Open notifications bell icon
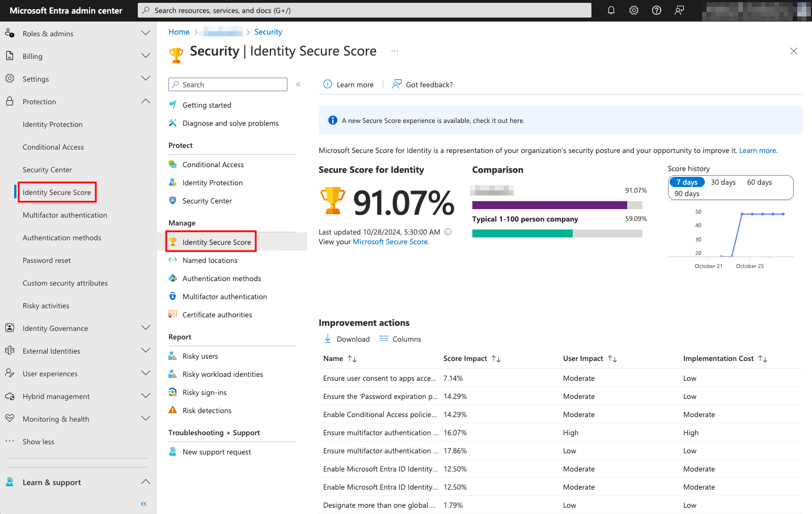This screenshot has height=514, width=812. 611,10
